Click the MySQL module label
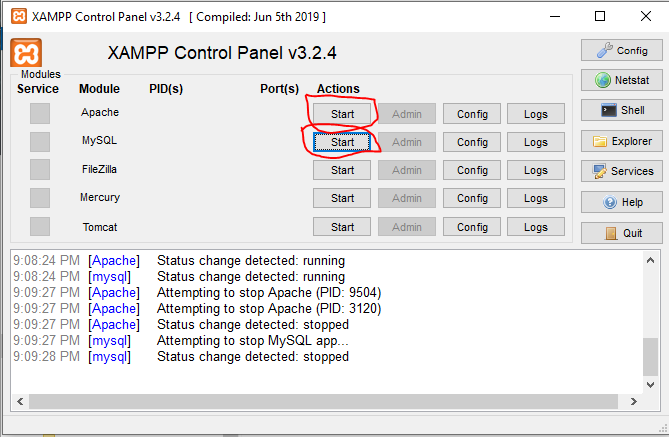 [99, 140]
